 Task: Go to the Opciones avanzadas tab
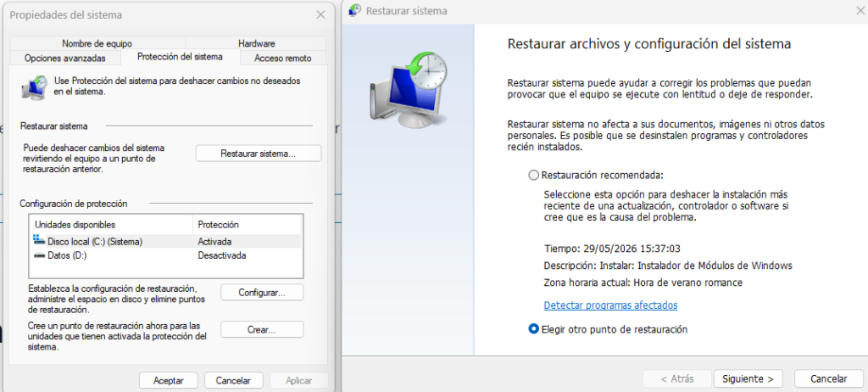click(x=65, y=59)
